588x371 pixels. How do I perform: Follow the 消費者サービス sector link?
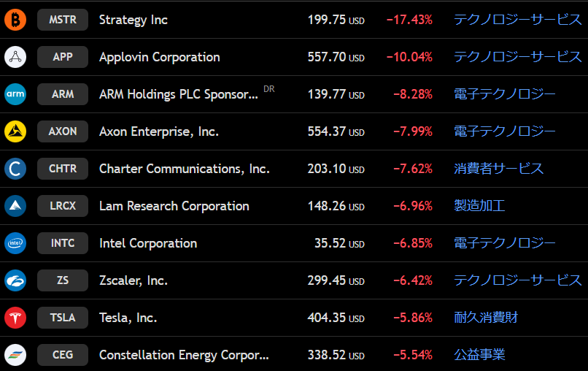[x=498, y=169]
